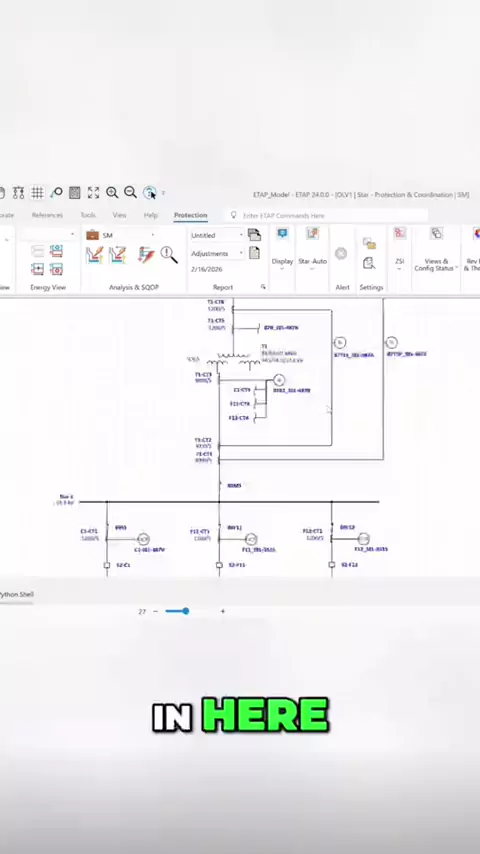Click the magnifier analysis icon in SQOP
The width and height of the screenshot is (480, 854).
[x=169, y=255]
